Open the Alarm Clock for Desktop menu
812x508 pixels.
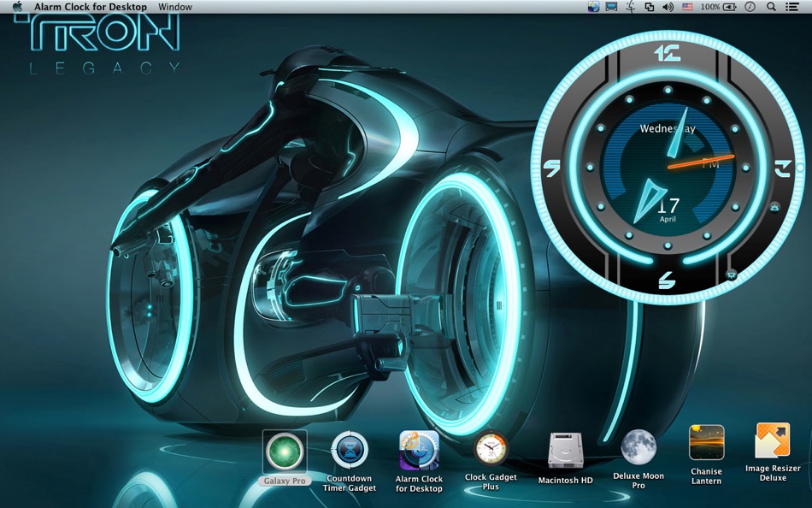pos(91,7)
